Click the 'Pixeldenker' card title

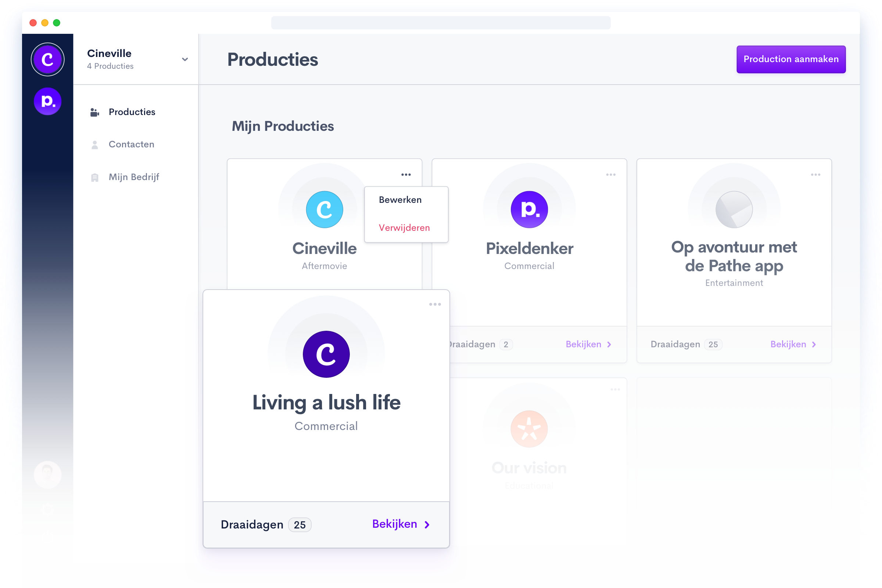pyautogui.click(x=529, y=248)
